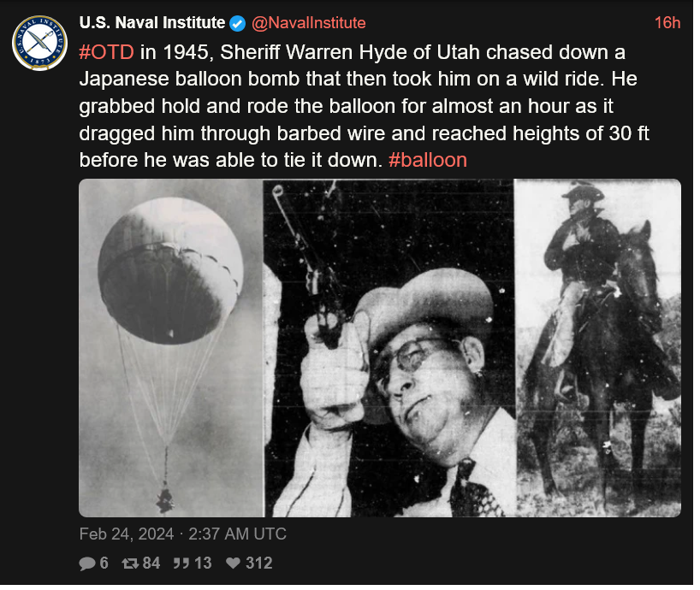Click the retweet arrows icon
The image size is (700, 590).
click(x=130, y=563)
